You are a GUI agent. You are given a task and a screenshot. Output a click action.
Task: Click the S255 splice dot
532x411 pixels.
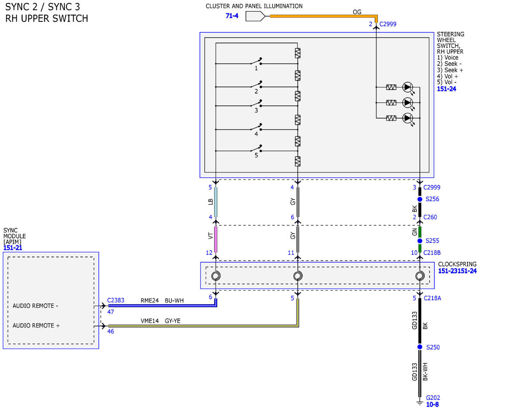(420, 241)
